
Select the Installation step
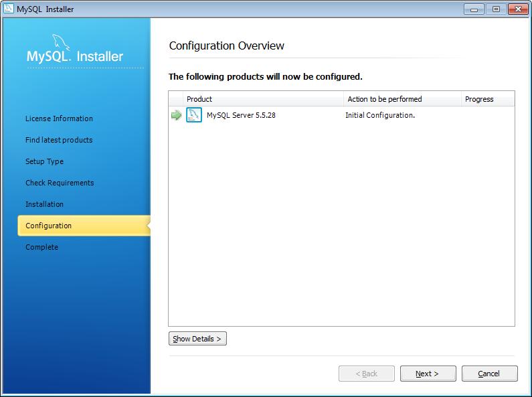point(44,204)
